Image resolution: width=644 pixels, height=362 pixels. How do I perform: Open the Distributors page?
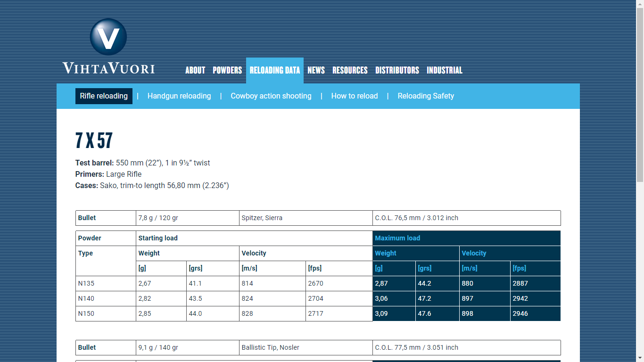pyautogui.click(x=397, y=70)
